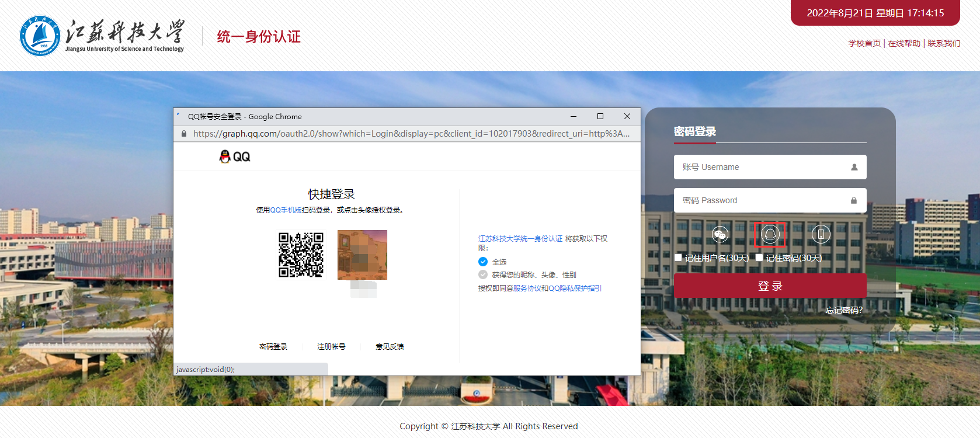Click 注册帐号 in QQ popup
Screen dimensions: 980x438
point(331,347)
